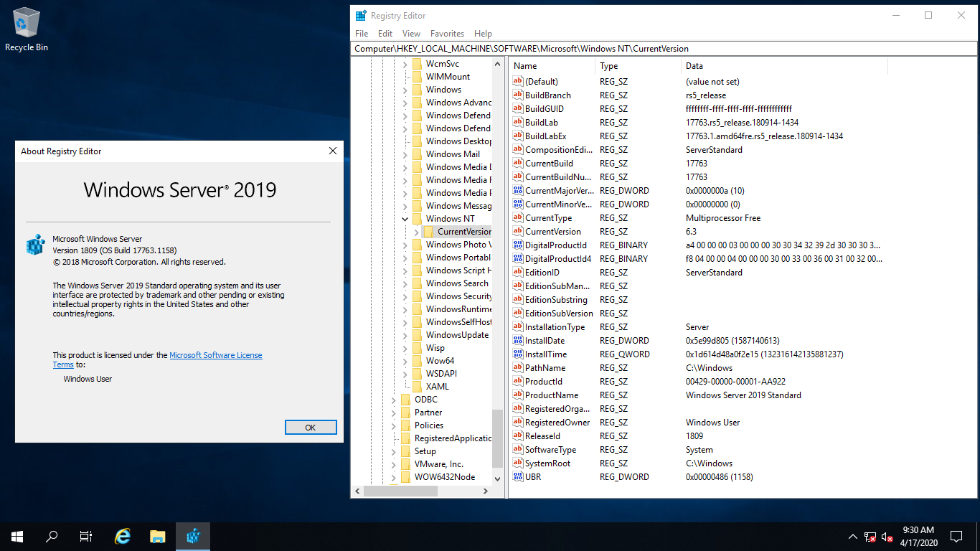Click the DigitalProductId binary value icon

pyautogui.click(x=518, y=245)
